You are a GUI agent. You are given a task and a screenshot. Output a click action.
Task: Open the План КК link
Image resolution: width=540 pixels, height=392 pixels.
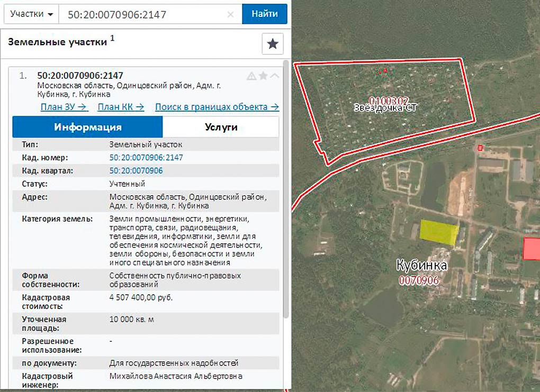pyautogui.click(x=121, y=107)
